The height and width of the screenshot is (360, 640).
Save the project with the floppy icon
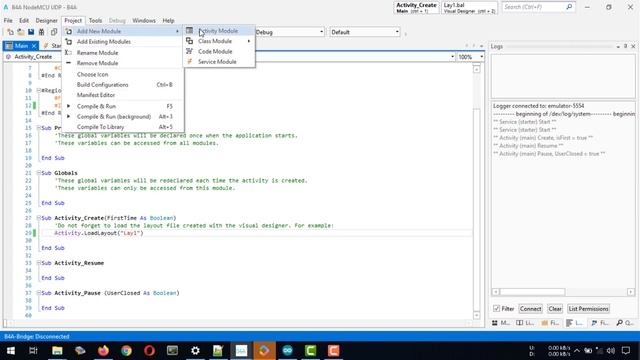click(31, 32)
